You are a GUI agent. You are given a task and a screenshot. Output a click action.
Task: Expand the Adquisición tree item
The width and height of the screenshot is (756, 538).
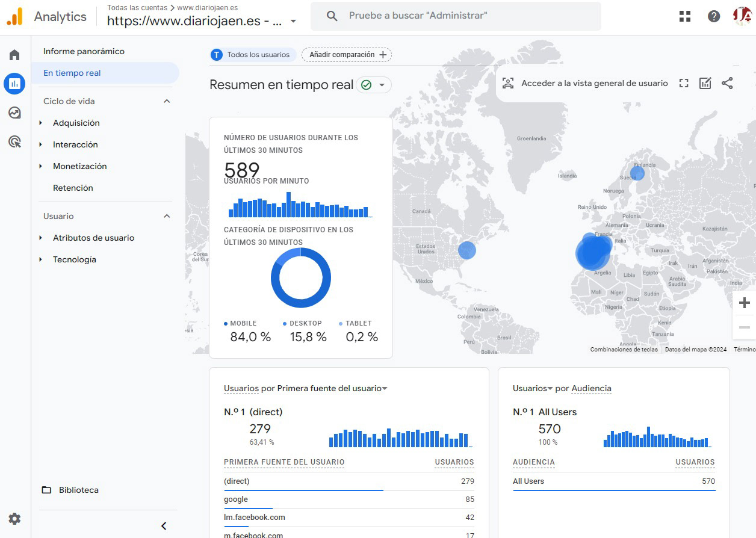[x=41, y=123]
